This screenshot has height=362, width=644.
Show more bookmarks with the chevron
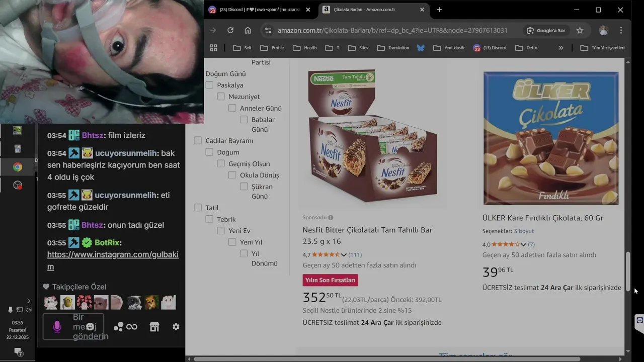[560, 48]
